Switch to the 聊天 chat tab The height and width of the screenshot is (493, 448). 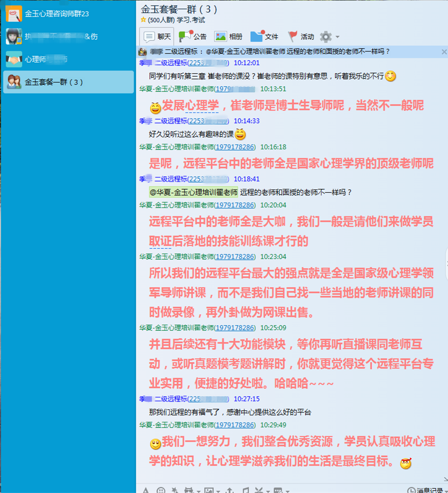[x=157, y=37]
